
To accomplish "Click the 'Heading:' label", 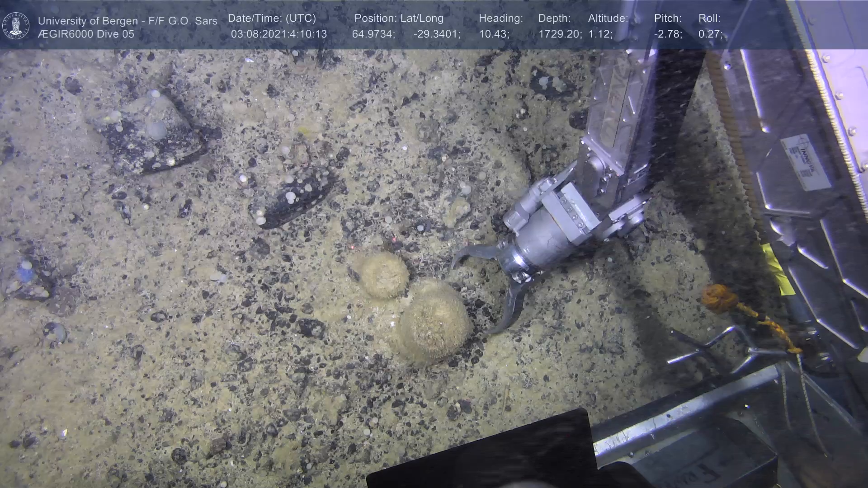I will 500,19.
